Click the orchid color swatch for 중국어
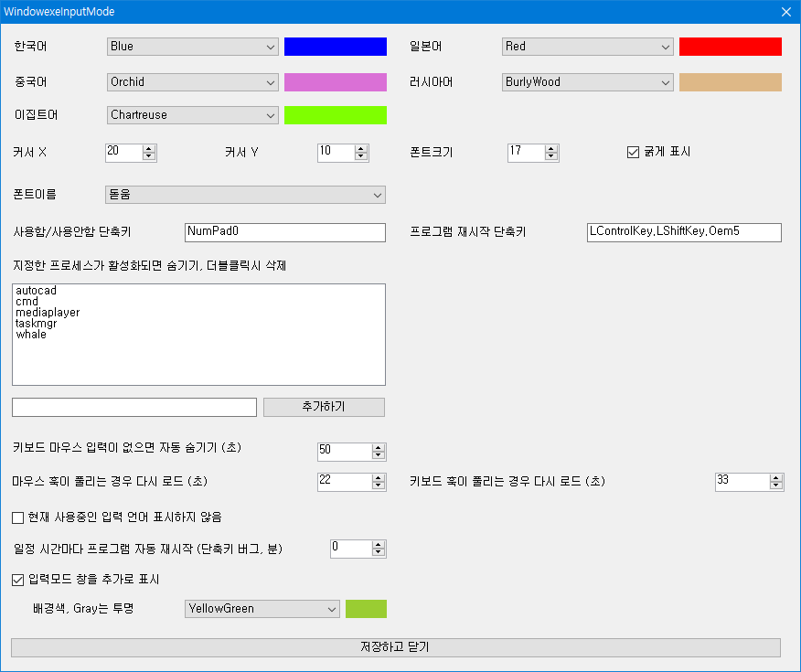Image resolution: width=801 pixels, height=672 pixels. [x=335, y=82]
